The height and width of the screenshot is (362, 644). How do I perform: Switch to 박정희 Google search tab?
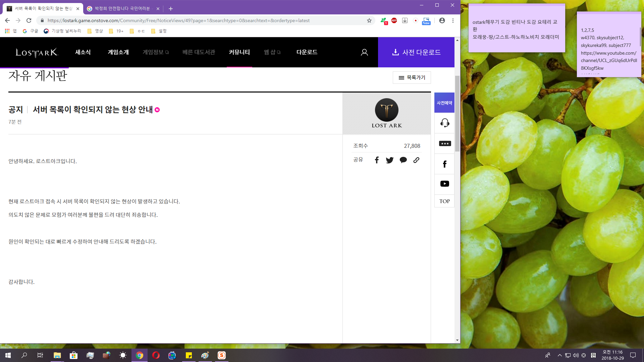point(122,9)
